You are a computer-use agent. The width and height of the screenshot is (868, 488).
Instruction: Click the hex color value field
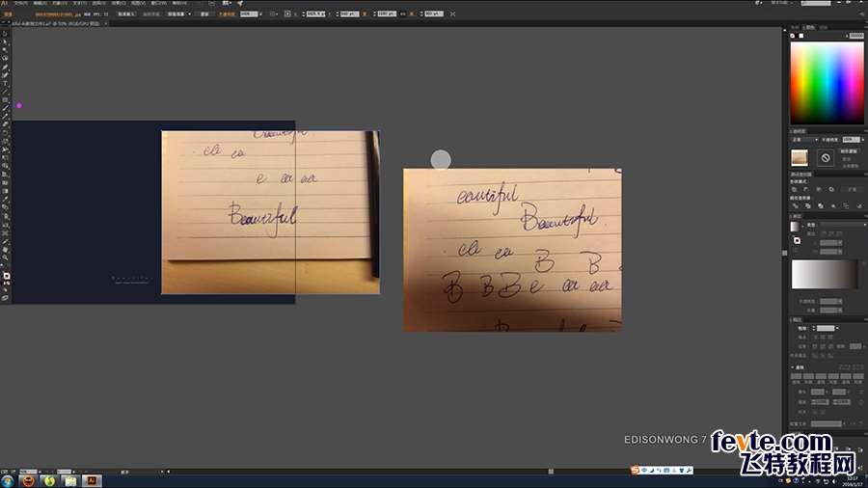click(857, 36)
